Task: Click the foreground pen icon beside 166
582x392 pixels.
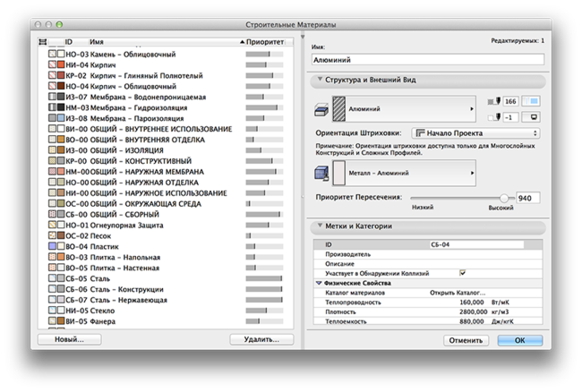Action: point(494,101)
